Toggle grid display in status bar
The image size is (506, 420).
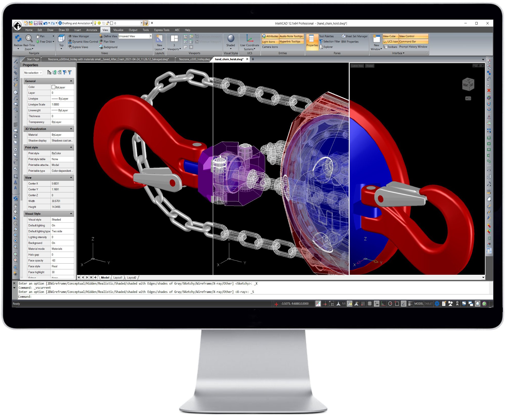click(370, 304)
